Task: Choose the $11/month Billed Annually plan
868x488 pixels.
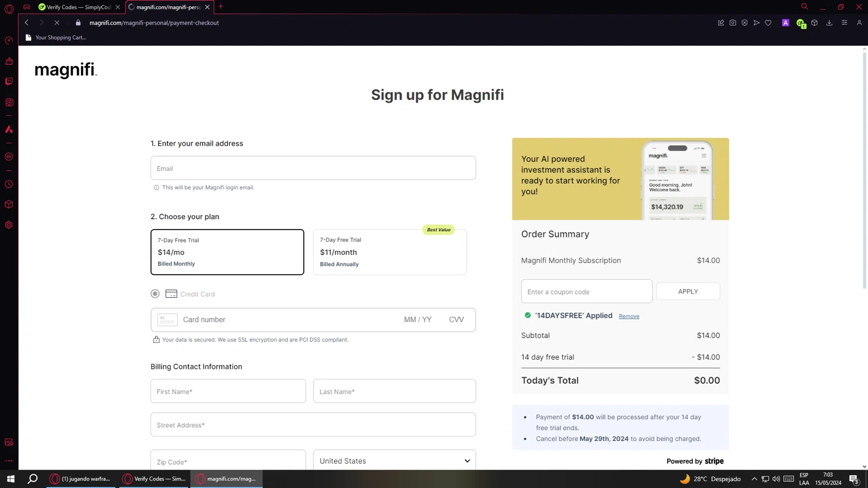Action: pos(390,252)
